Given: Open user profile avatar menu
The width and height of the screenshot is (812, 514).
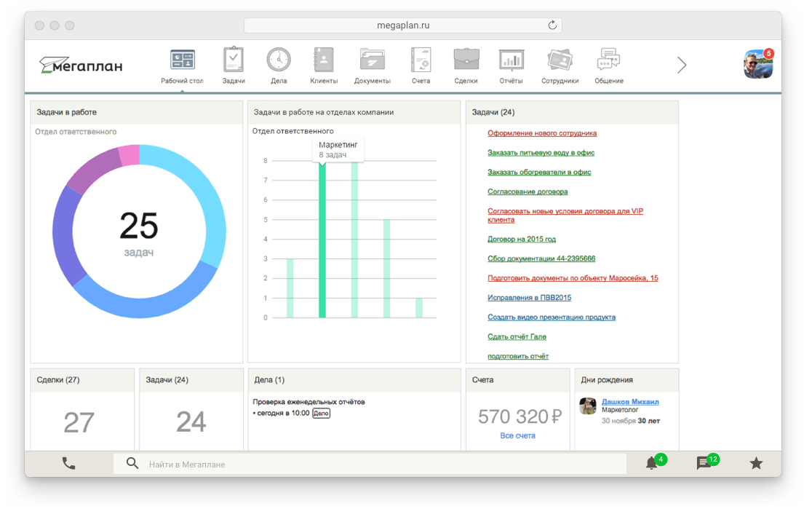Looking at the screenshot, I should 757,65.
